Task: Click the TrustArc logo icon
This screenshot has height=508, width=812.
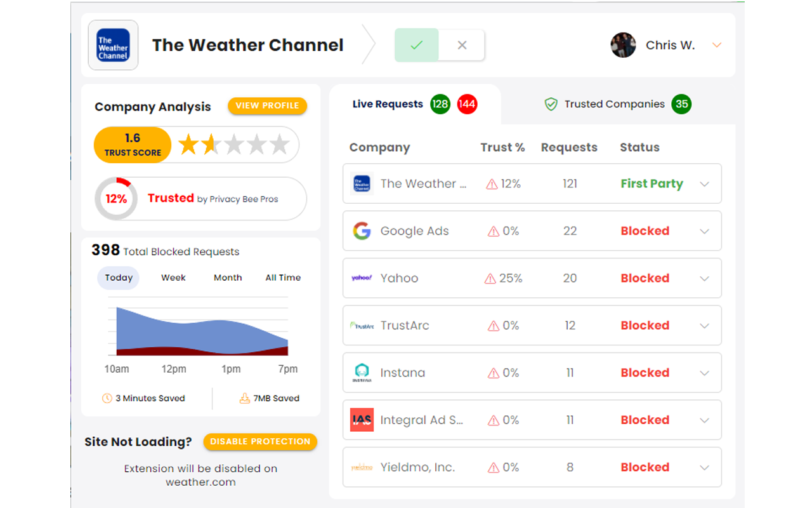Action: click(x=362, y=326)
